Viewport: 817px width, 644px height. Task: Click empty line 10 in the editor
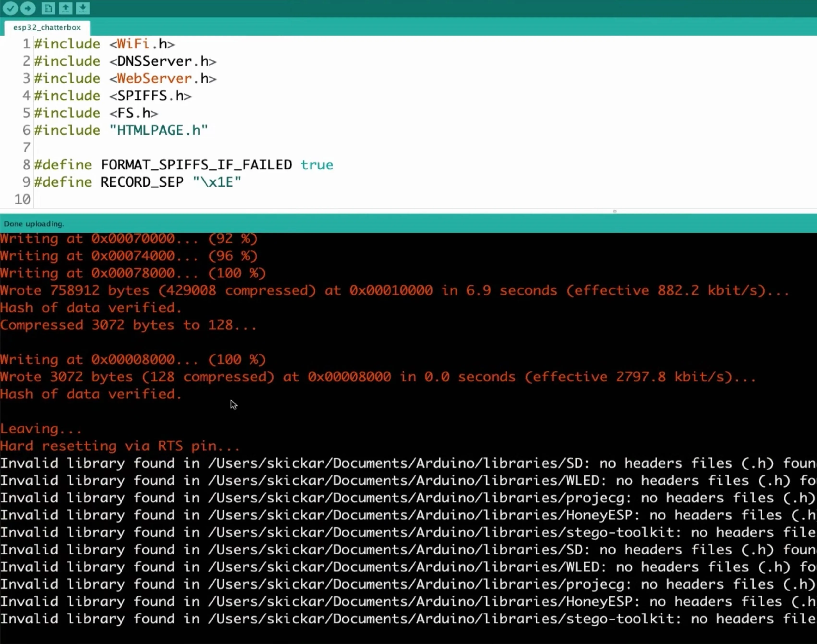pyautogui.click(x=425, y=199)
